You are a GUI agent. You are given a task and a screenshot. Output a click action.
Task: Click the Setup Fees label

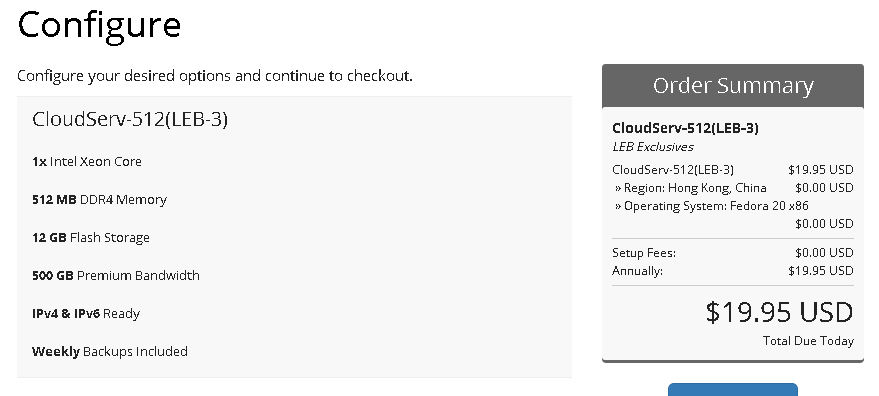tap(644, 253)
